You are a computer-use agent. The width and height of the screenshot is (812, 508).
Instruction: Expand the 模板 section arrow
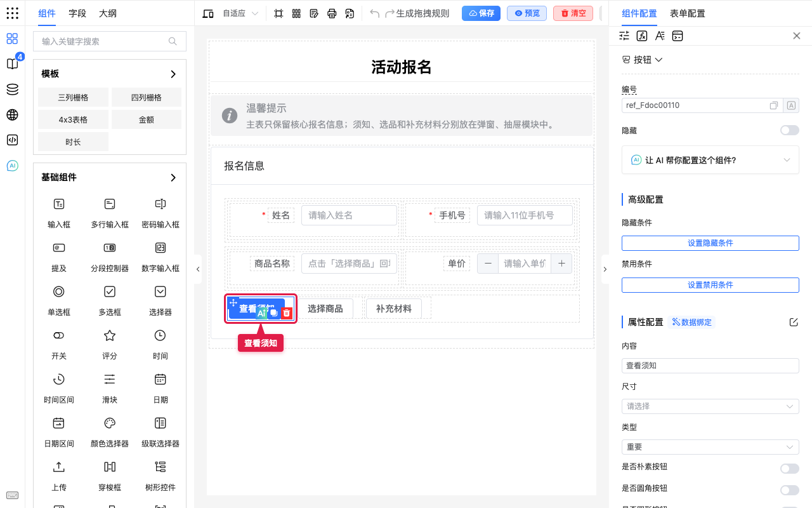173,74
